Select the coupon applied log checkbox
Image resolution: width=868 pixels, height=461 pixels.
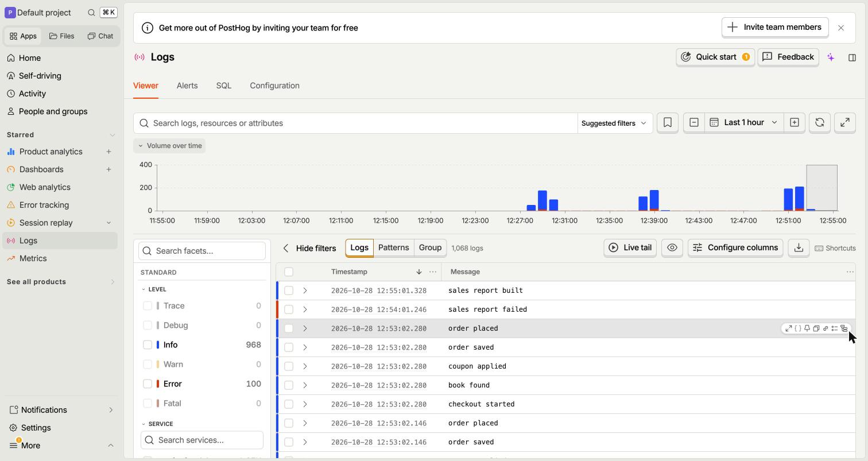289,366
